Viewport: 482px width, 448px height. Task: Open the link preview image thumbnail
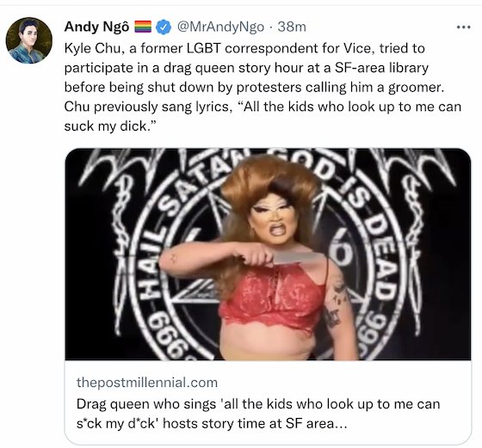pos(268,255)
